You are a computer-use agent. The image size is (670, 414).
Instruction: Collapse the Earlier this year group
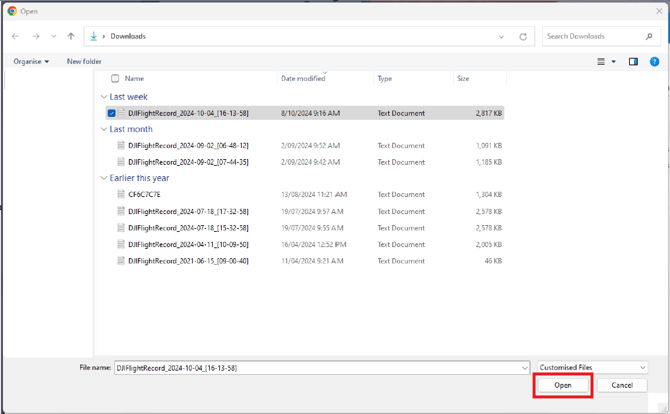pyautogui.click(x=104, y=178)
